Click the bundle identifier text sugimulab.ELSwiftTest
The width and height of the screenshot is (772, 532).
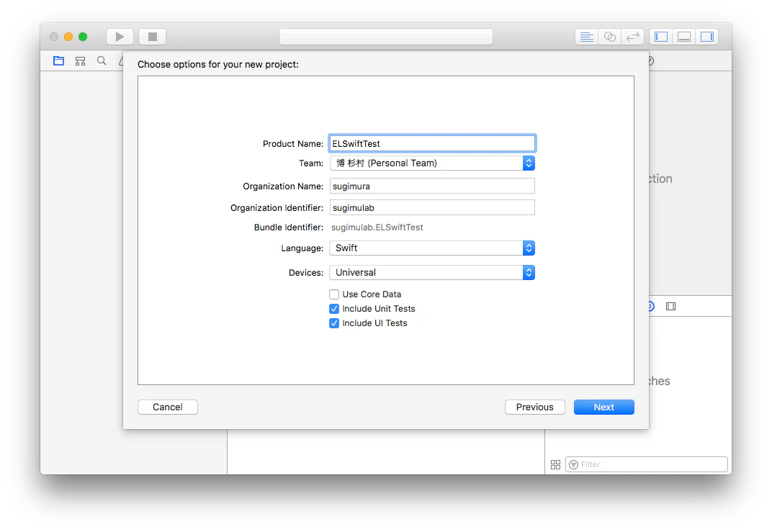pyautogui.click(x=377, y=227)
